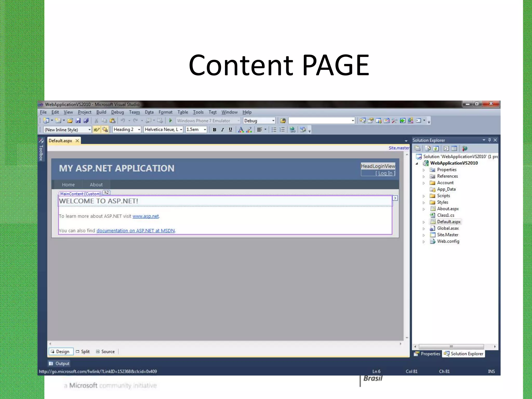
Task: Click the Extension Manager icon
Action: (x=410, y=121)
